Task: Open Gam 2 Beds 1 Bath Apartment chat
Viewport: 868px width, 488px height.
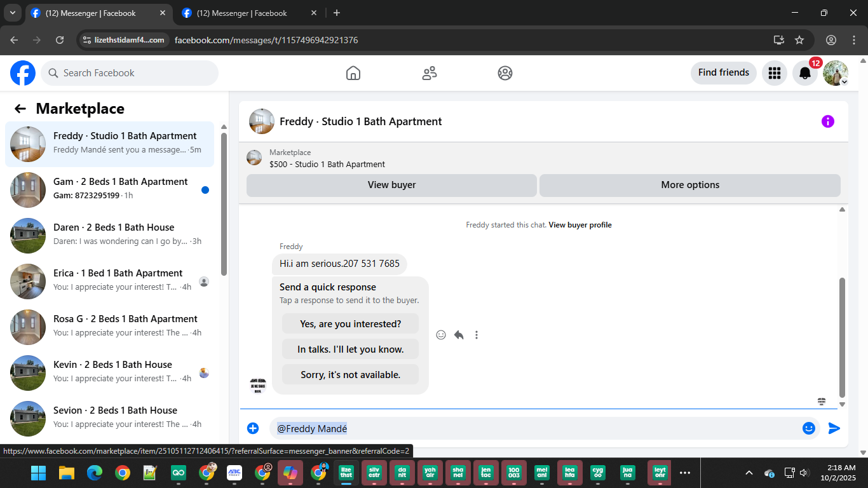Action: [109, 190]
